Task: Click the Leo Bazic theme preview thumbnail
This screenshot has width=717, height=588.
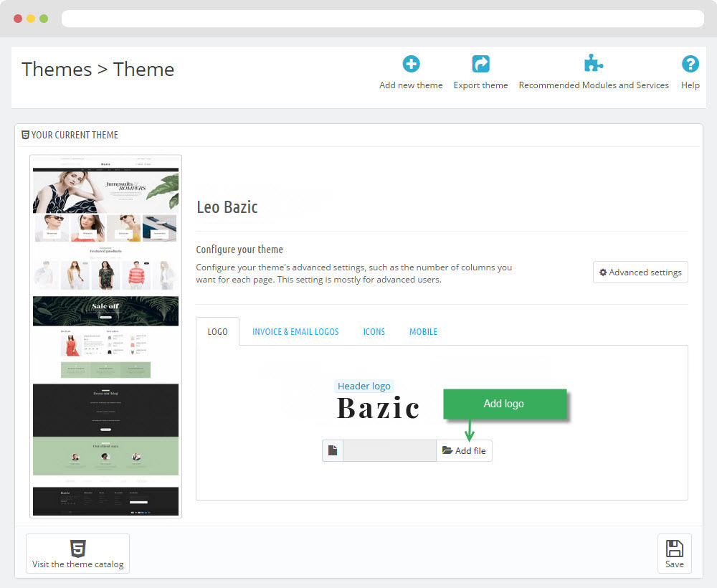Action: point(105,336)
